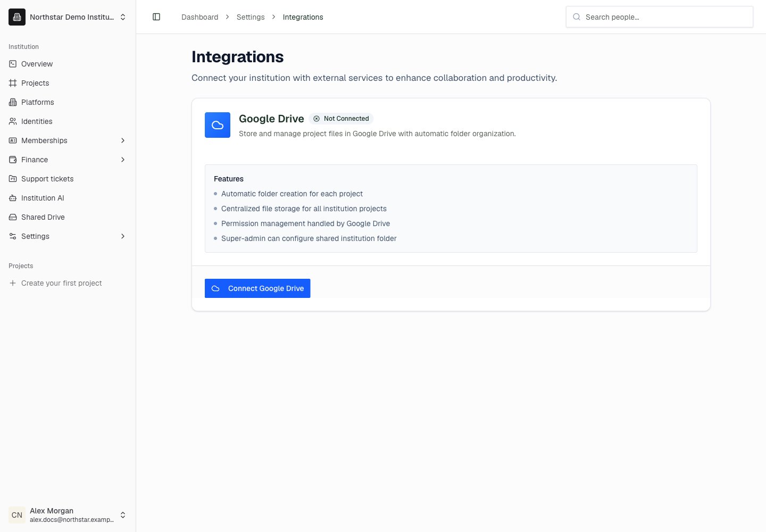The image size is (766, 532).
Task: Open Institution AI page
Action: point(68,198)
